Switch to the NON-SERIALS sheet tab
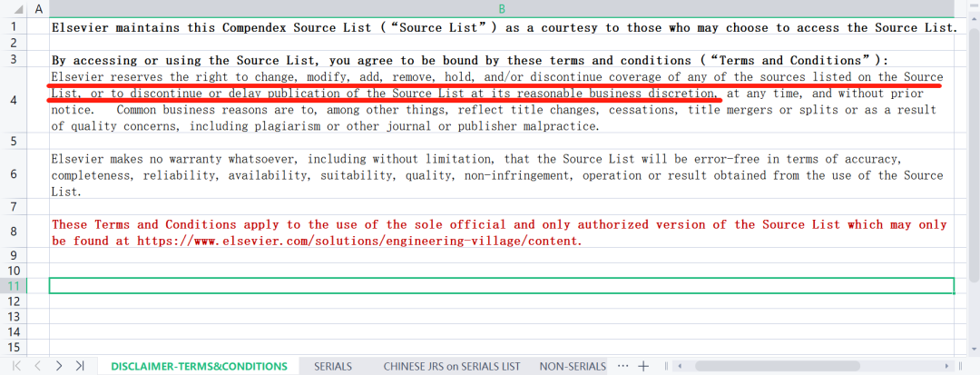 pyautogui.click(x=573, y=366)
